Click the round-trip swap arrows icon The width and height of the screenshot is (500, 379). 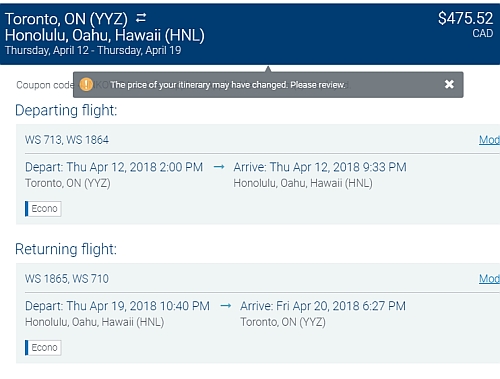click(x=141, y=18)
